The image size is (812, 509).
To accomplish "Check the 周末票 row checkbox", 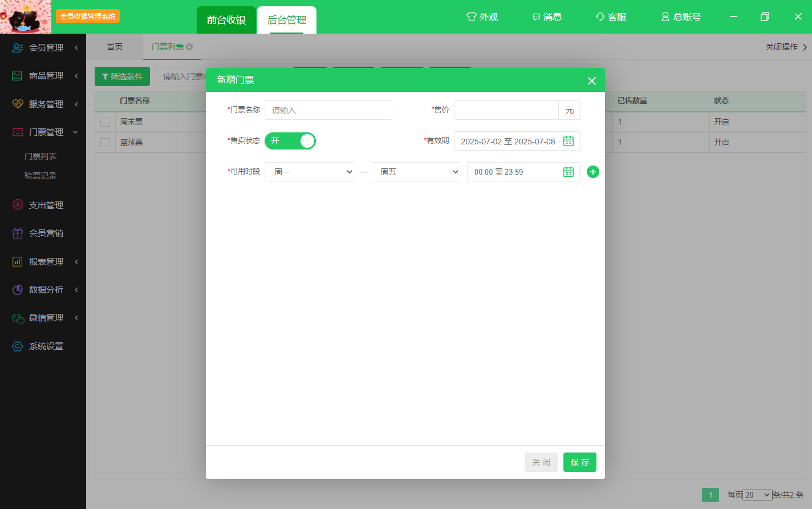I will tap(105, 122).
